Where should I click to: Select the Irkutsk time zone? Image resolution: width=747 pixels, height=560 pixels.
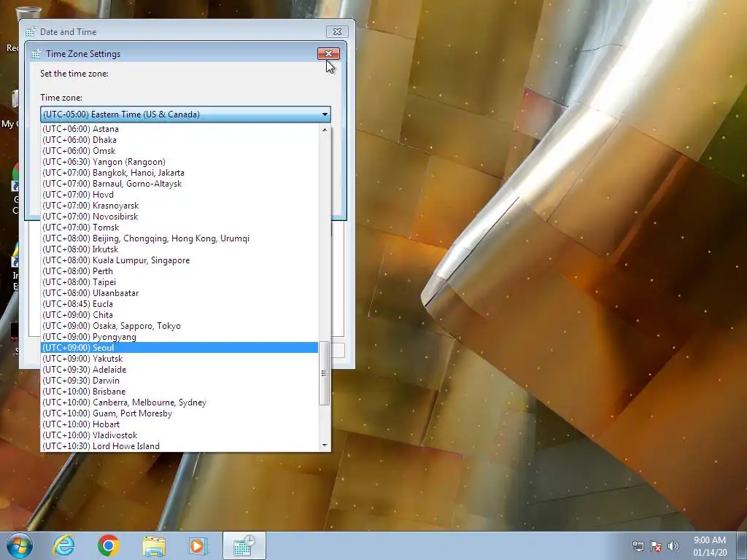tap(179, 249)
